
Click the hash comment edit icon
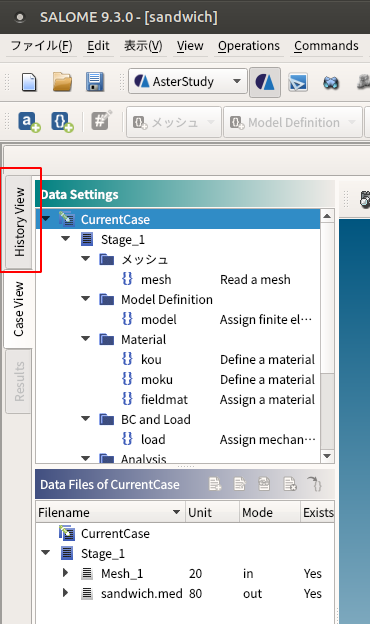click(101, 121)
